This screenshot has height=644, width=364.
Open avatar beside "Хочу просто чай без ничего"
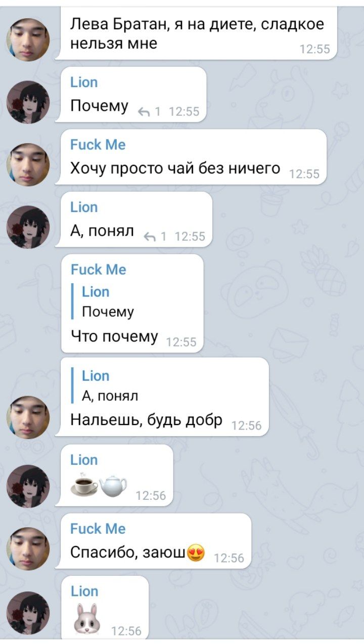coord(28,164)
